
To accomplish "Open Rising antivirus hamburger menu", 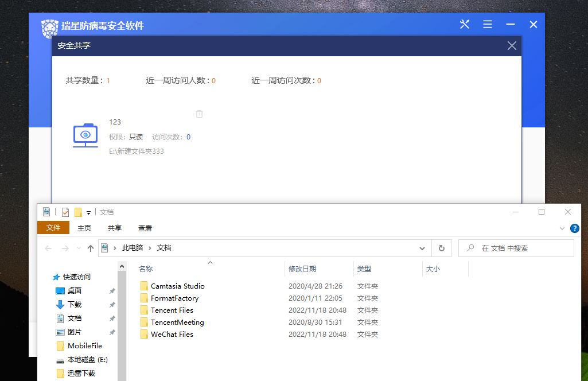I will point(488,24).
